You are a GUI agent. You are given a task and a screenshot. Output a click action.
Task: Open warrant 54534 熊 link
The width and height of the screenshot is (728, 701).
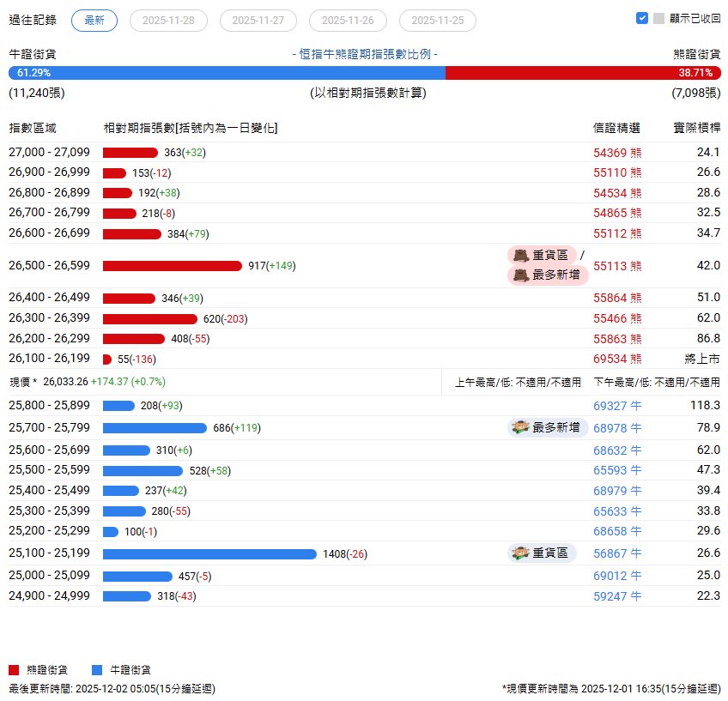click(x=617, y=193)
